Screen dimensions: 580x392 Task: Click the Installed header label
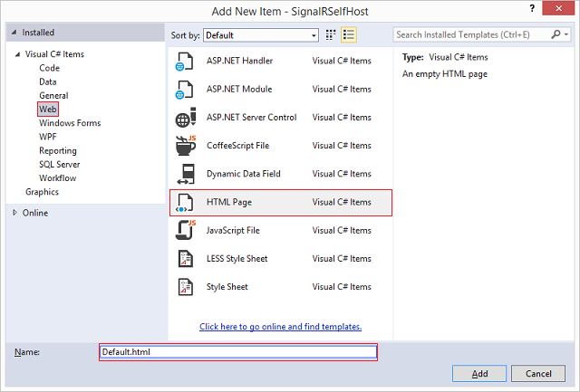(38, 33)
